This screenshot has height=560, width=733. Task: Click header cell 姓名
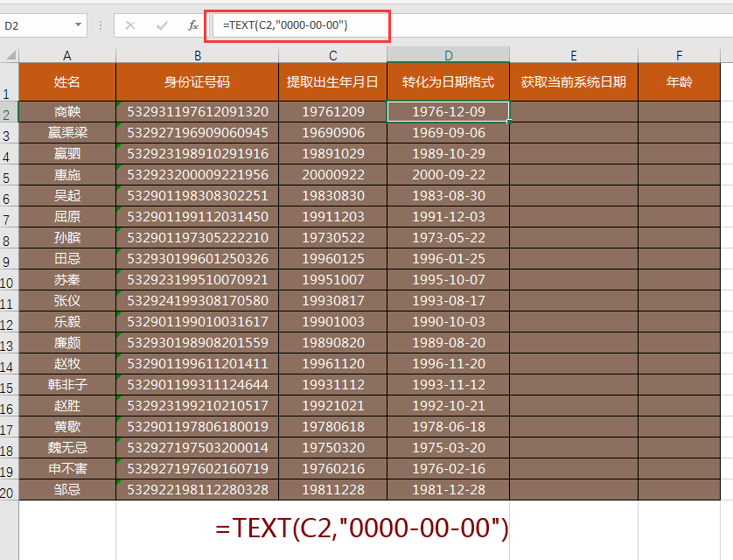pyautogui.click(x=67, y=82)
